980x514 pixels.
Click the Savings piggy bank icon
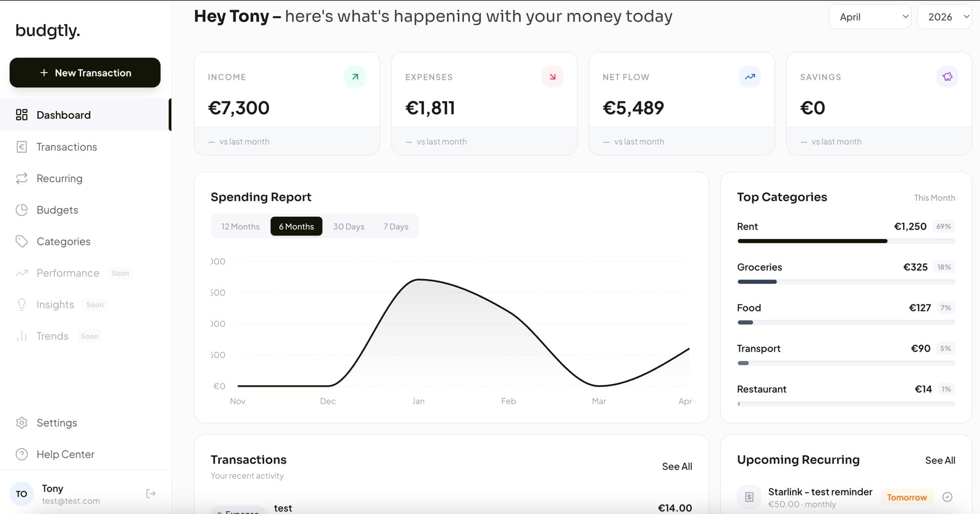947,77
